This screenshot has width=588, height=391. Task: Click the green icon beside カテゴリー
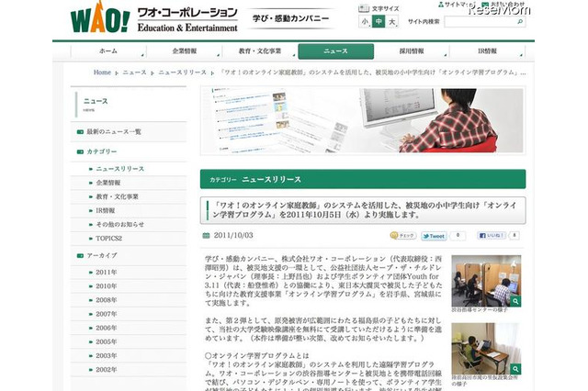point(80,151)
